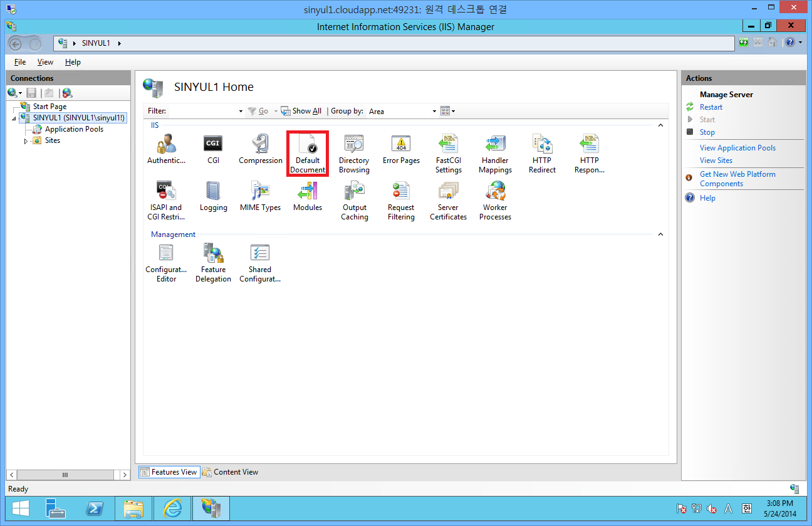This screenshot has height=526, width=812.
Task: Open Output Caching feature
Action: click(x=354, y=201)
